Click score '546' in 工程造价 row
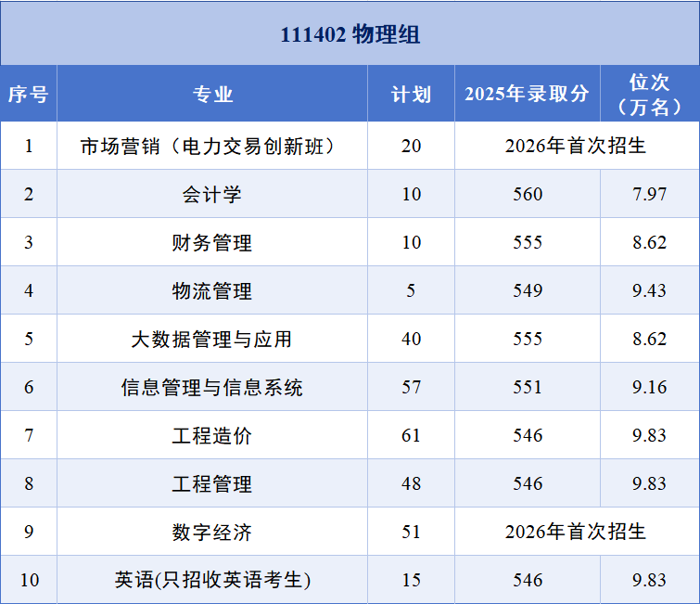 [x=528, y=435]
